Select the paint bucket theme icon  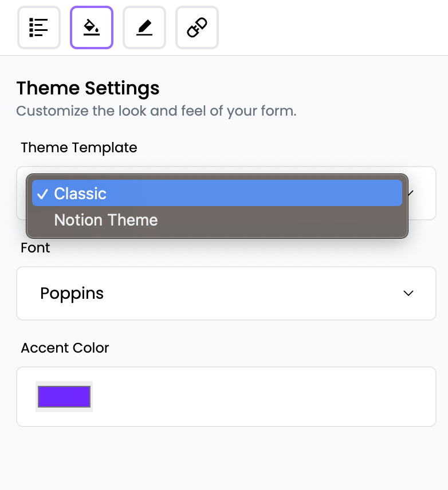click(92, 27)
